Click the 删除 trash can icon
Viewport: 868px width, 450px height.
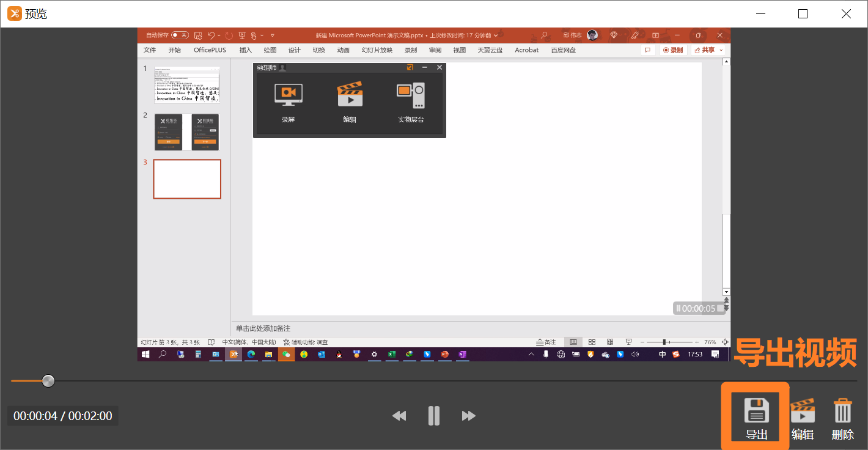842,411
